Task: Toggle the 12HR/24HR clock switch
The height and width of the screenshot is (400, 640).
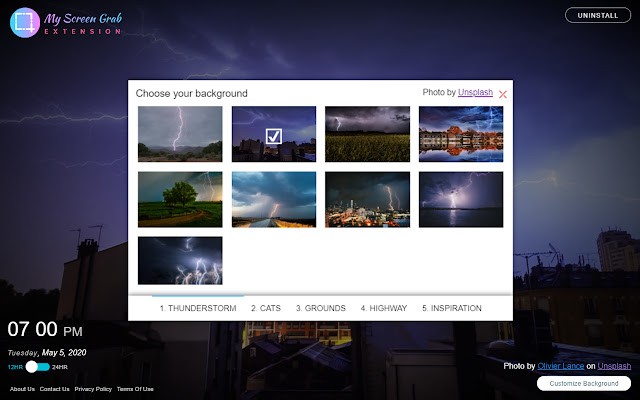Action: click(x=37, y=367)
